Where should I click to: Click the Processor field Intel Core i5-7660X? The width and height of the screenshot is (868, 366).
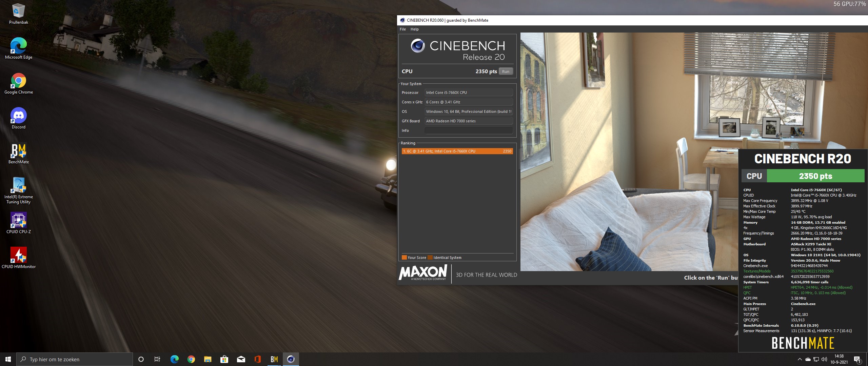pos(469,93)
